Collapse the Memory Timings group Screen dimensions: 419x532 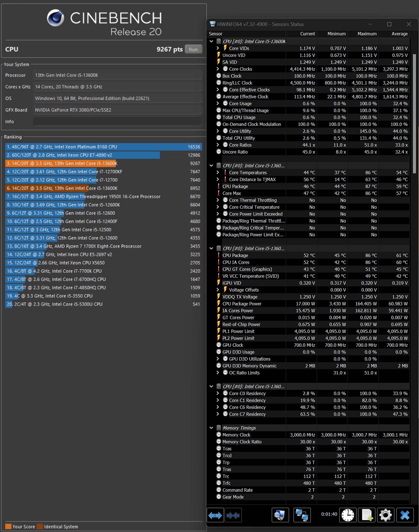click(211, 428)
